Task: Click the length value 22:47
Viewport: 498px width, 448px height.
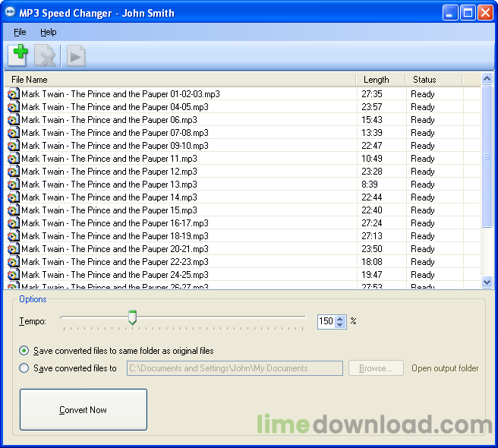Action: 372,146
